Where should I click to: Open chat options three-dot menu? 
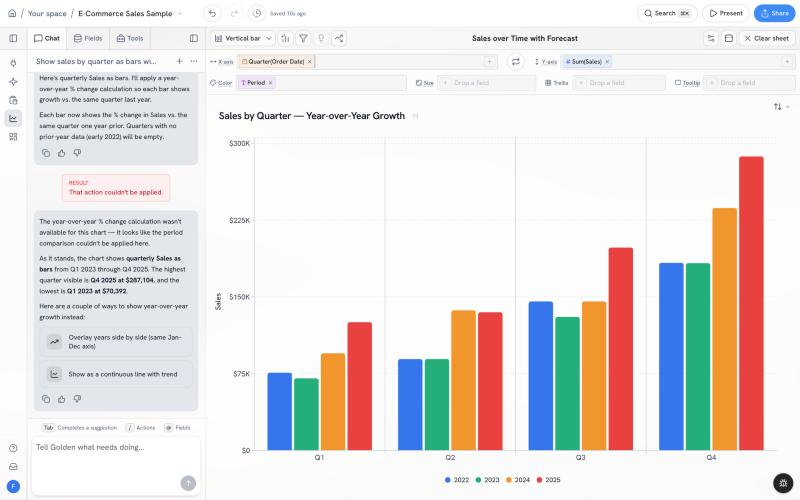point(193,61)
